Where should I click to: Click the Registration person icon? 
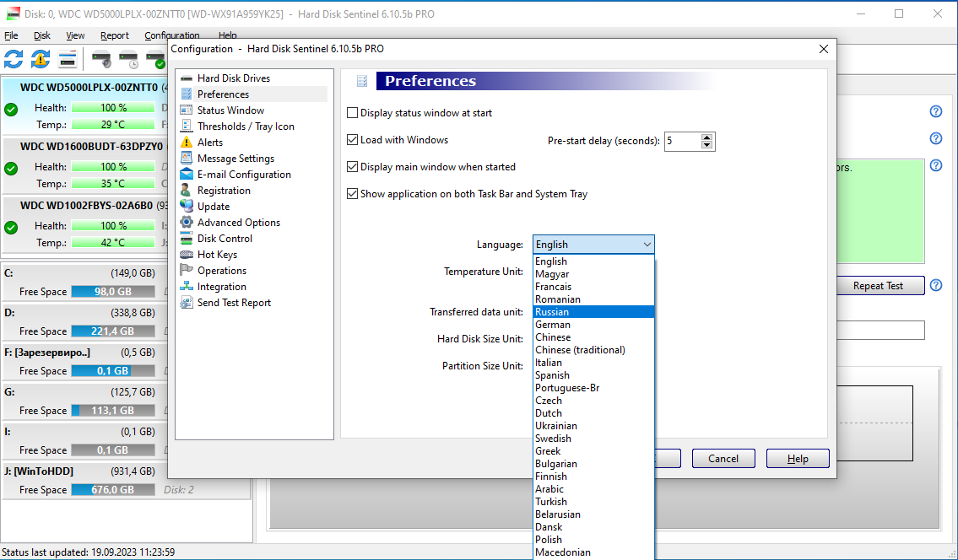187,190
